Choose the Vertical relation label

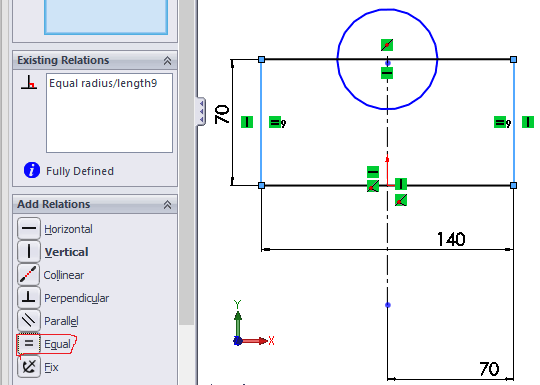pyautogui.click(x=66, y=252)
